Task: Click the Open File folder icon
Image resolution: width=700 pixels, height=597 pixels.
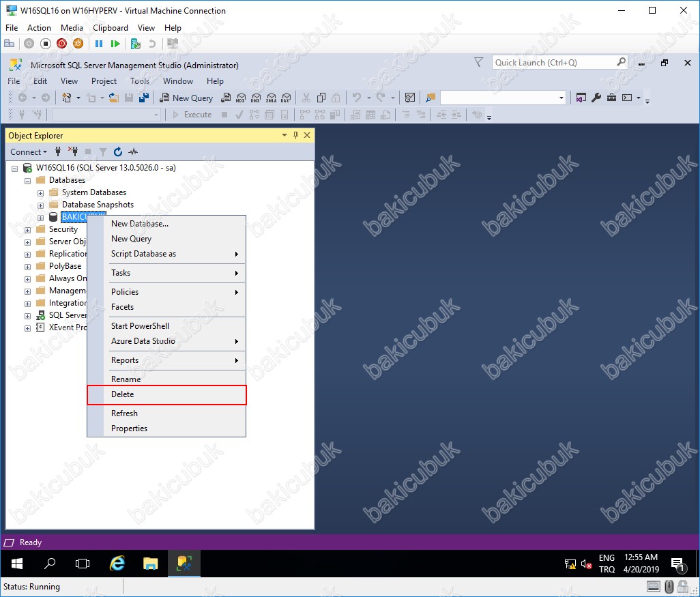Action: coord(114,98)
